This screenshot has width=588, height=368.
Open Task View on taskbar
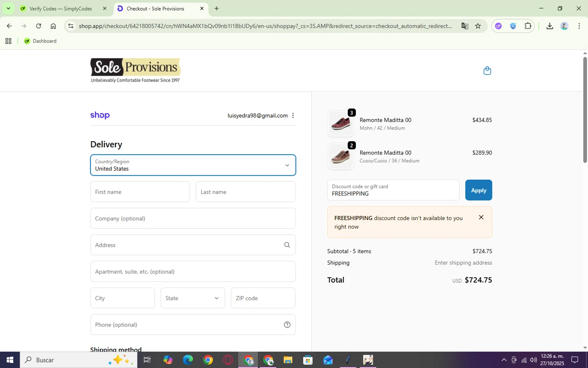pos(147,360)
